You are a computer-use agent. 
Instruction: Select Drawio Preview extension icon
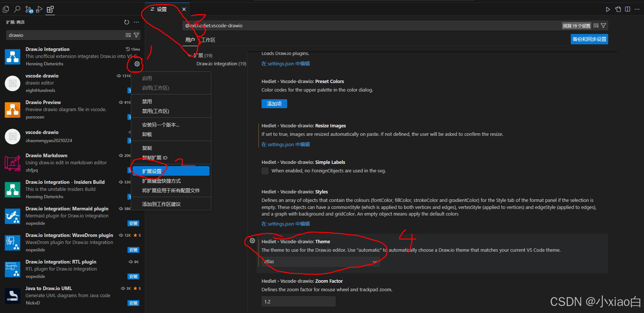(13, 110)
